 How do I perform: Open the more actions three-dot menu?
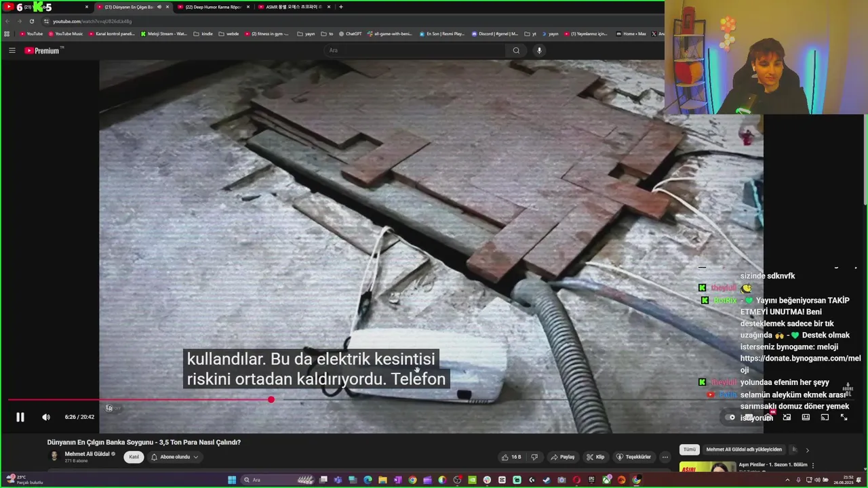coord(665,457)
